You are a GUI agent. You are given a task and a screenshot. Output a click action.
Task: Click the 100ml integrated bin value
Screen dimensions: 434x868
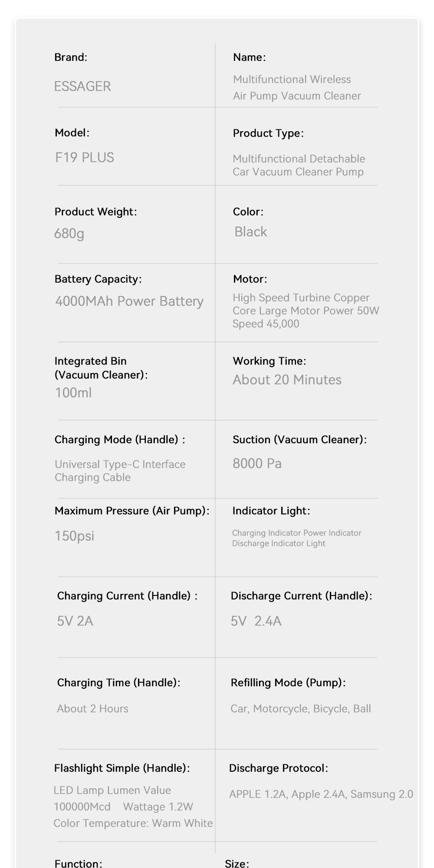pos(73,393)
